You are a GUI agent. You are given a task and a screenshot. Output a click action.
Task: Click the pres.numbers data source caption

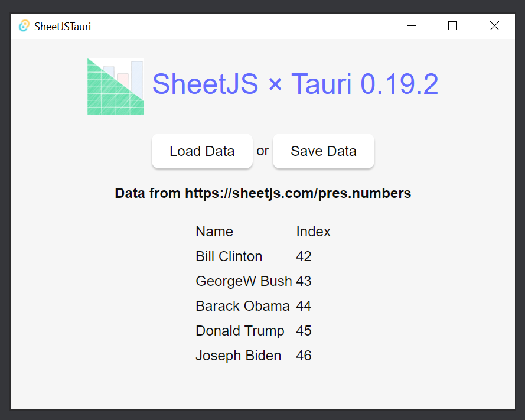pyautogui.click(x=263, y=193)
